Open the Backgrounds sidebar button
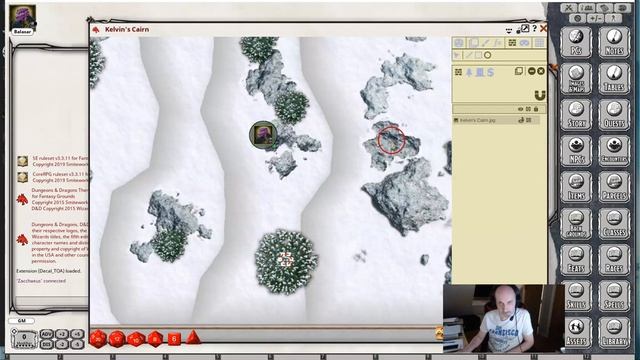 [x=576, y=224]
